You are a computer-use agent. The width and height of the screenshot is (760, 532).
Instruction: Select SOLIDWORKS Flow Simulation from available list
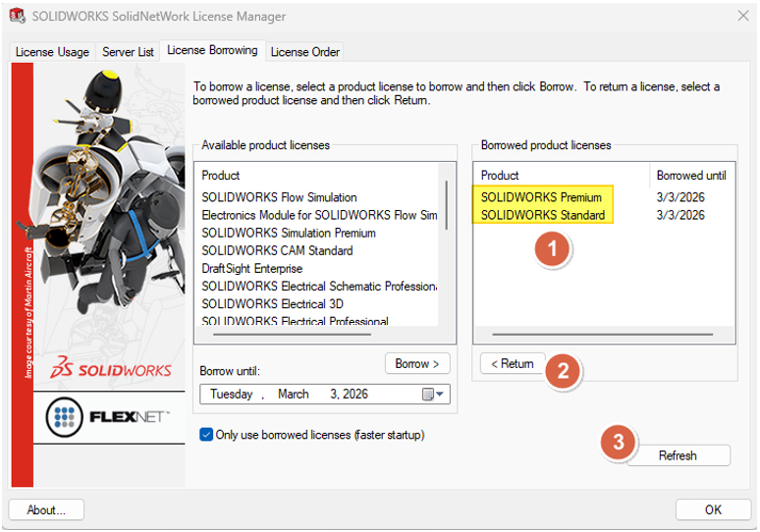279,197
